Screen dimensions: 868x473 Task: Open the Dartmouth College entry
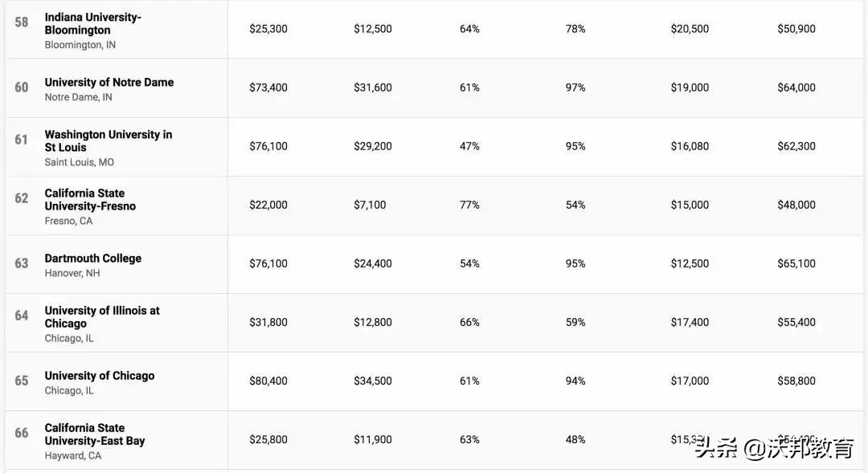click(92, 258)
